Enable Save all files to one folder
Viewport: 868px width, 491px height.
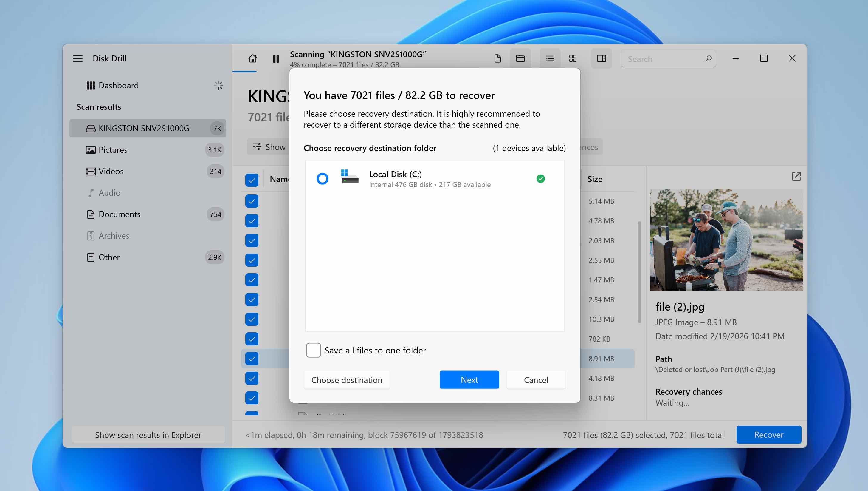click(x=313, y=350)
